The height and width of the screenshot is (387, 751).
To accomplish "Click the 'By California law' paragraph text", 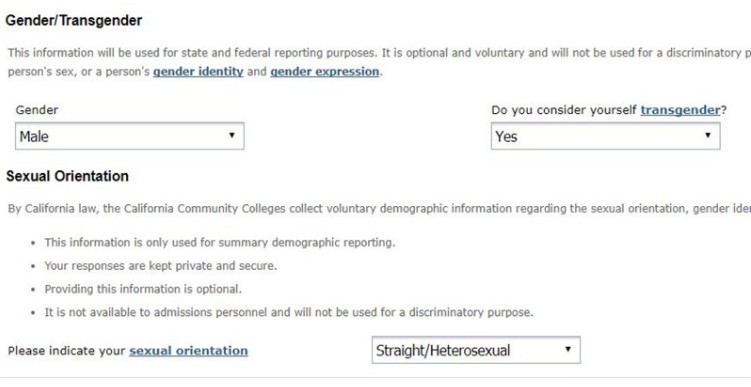I will (x=379, y=209).
